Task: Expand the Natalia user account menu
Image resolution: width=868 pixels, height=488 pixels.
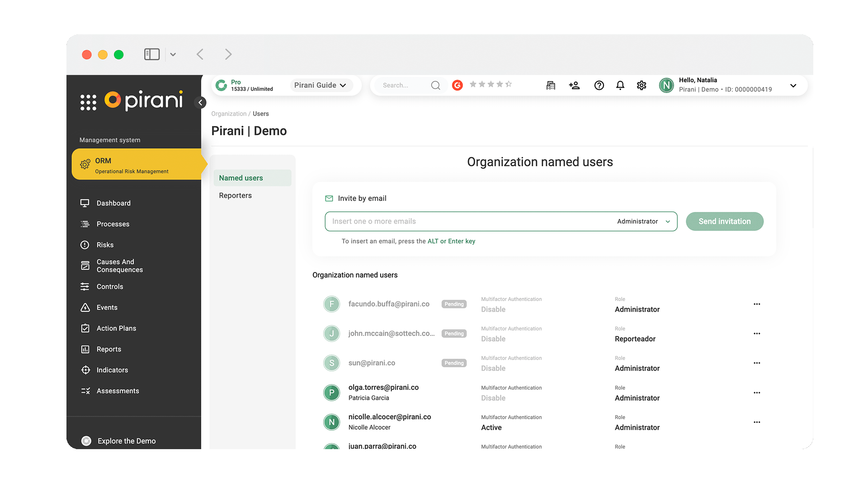Action: click(x=793, y=85)
